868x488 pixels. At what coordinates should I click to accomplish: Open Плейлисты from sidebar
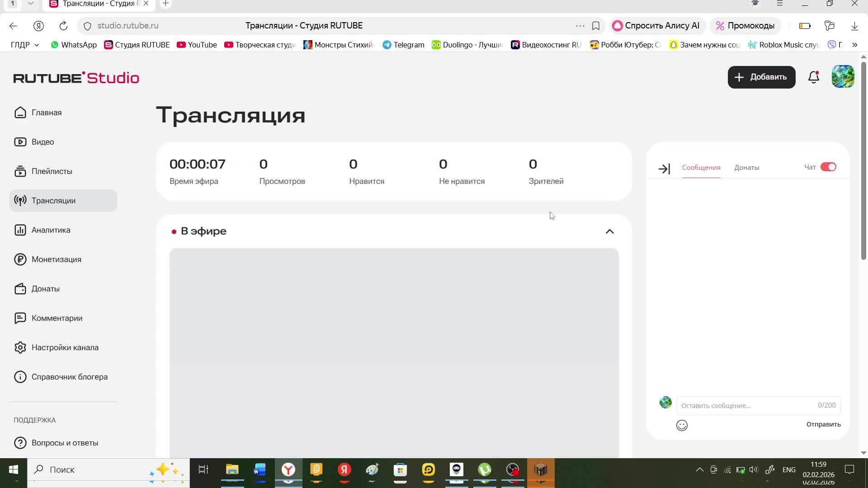[x=52, y=171]
